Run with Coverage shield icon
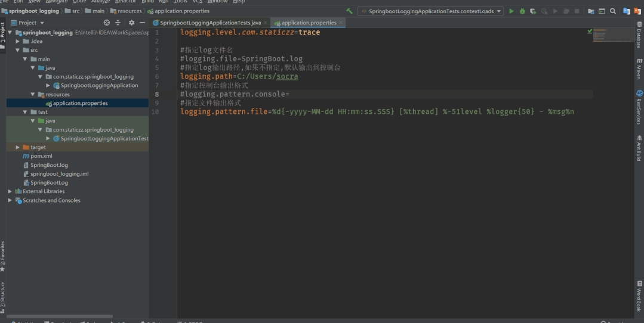 pos(533,11)
